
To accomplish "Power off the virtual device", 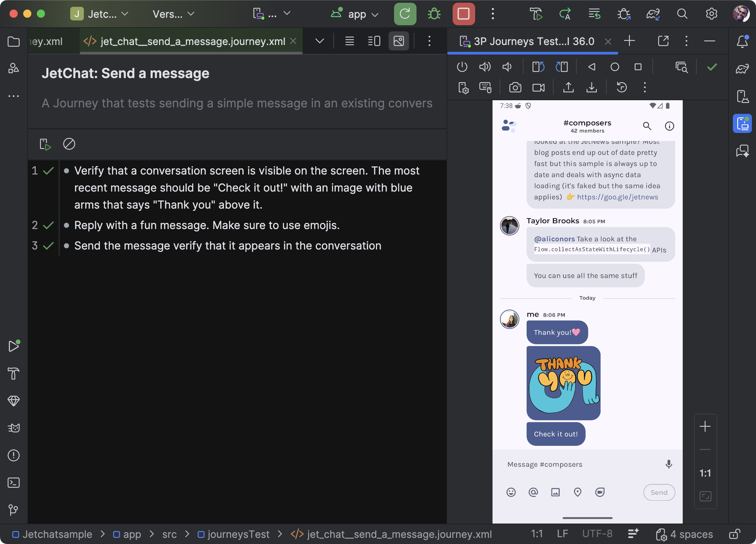I will pos(462,67).
